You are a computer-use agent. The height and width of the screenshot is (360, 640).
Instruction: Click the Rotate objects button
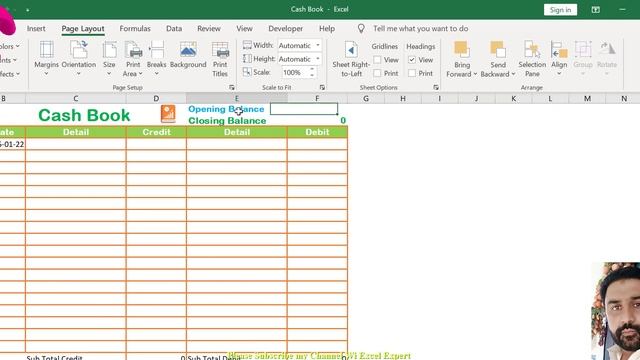pyautogui.click(x=607, y=59)
